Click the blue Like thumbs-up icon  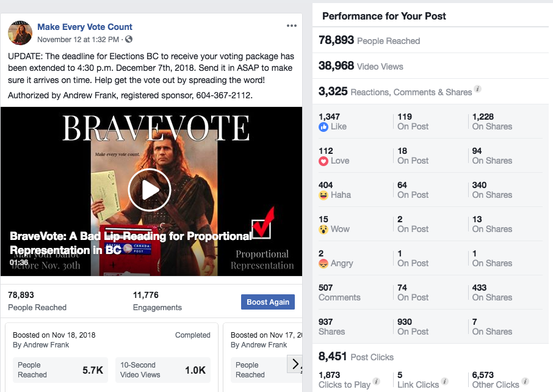click(x=323, y=127)
